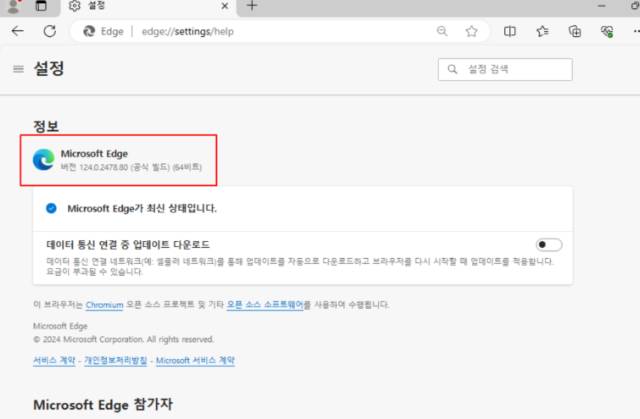Open the Microsoft 서비스 계약 link

click(195, 360)
